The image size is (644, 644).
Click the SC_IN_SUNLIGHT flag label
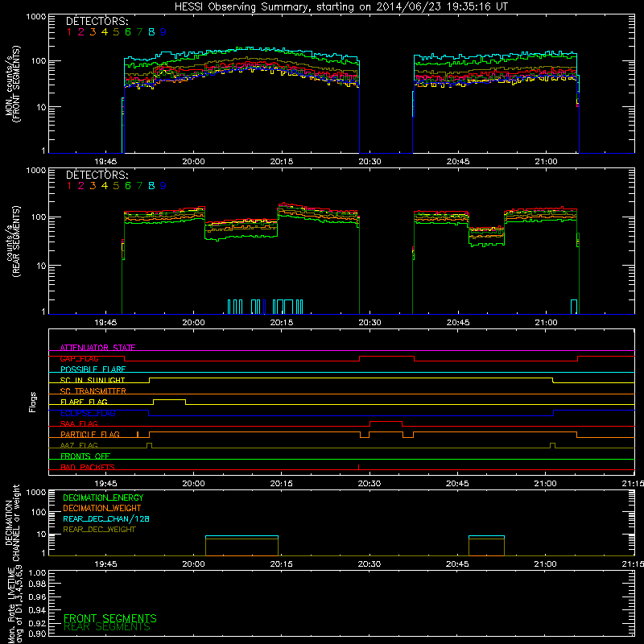coord(93,380)
